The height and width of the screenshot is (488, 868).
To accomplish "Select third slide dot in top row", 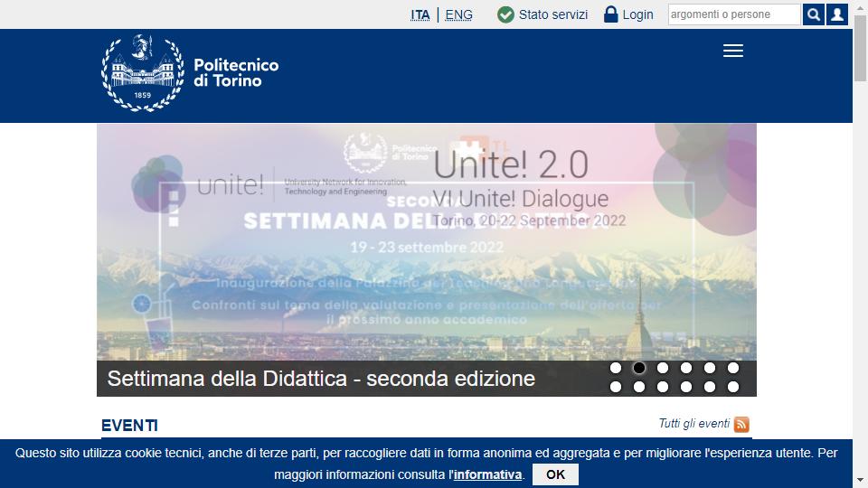I will [663, 368].
